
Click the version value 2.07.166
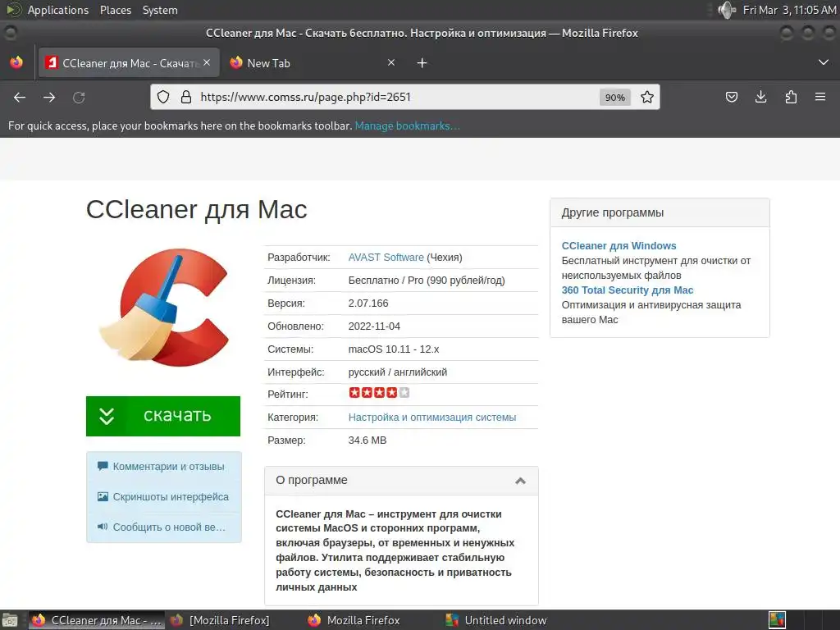click(x=368, y=304)
